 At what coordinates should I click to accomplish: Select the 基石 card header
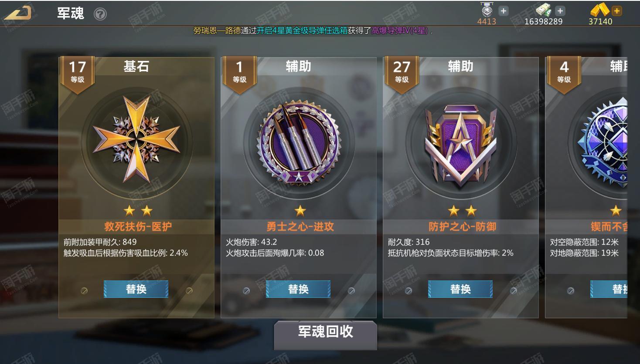coord(136,66)
